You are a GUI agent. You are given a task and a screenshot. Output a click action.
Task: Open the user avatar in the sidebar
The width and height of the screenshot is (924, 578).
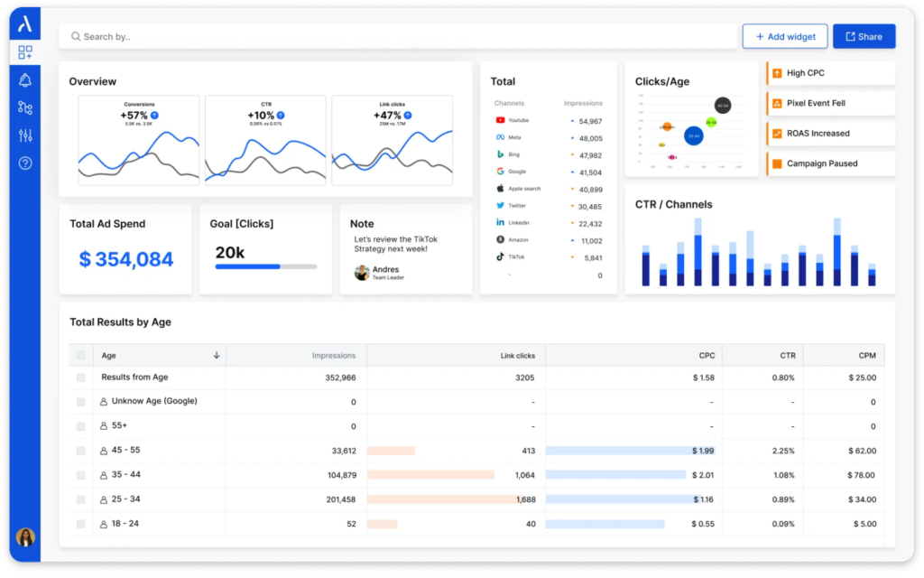pyautogui.click(x=25, y=536)
